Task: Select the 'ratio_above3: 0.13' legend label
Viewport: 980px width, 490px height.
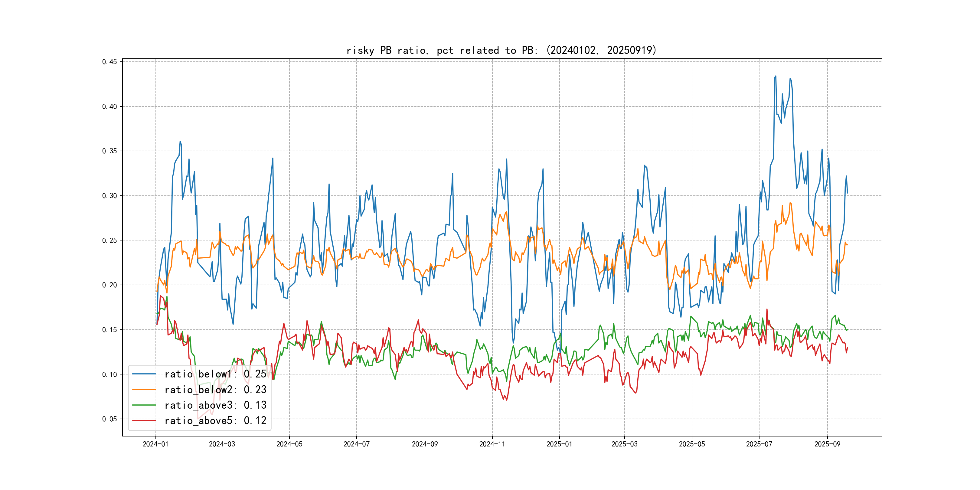Action: (x=215, y=405)
